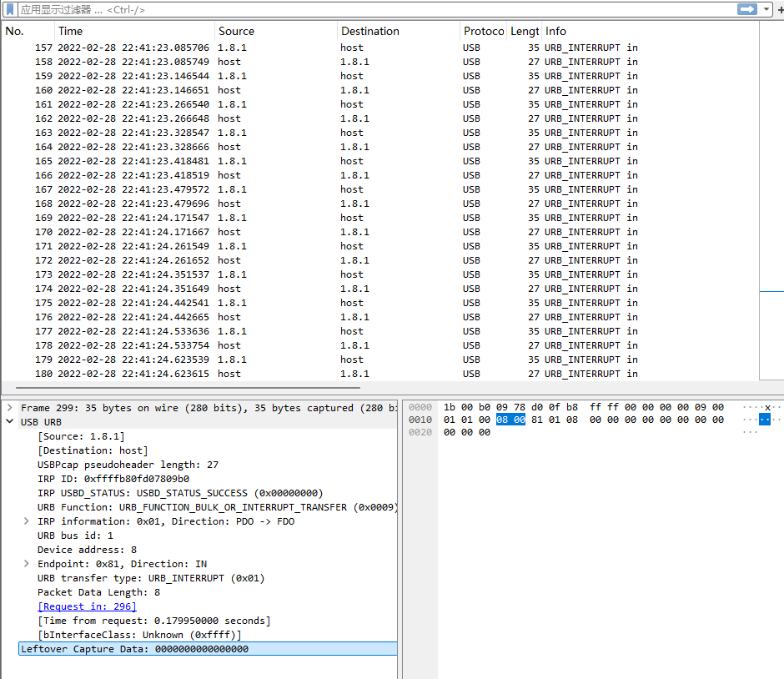Viewport: 784px width, 679px height.
Task: Click the highlighted '08 00' hex bytes
Action: coord(510,420)
